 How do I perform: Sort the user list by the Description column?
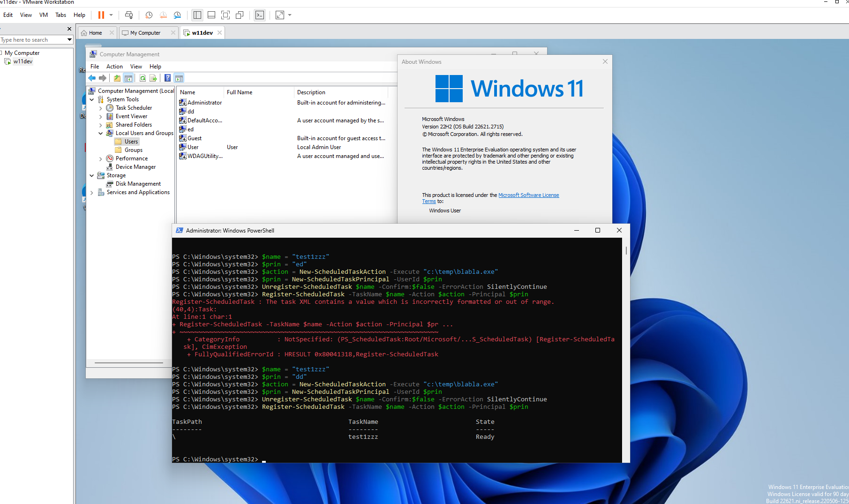click(341, 92)
